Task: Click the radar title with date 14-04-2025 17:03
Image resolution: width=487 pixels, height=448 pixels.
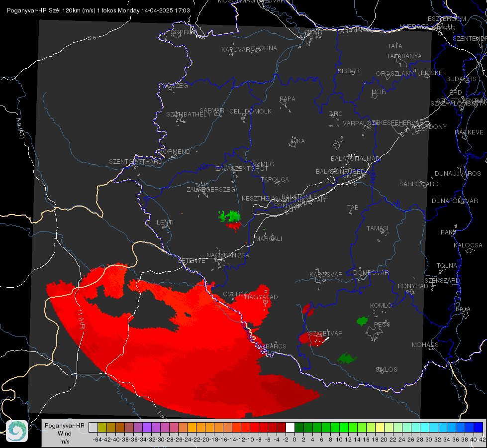Action: tap(98, 10)
